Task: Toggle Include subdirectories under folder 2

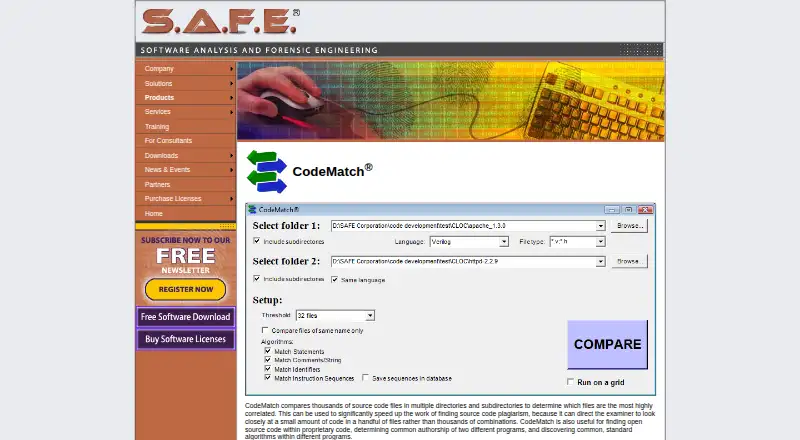Action: click(x=257, y=279)
